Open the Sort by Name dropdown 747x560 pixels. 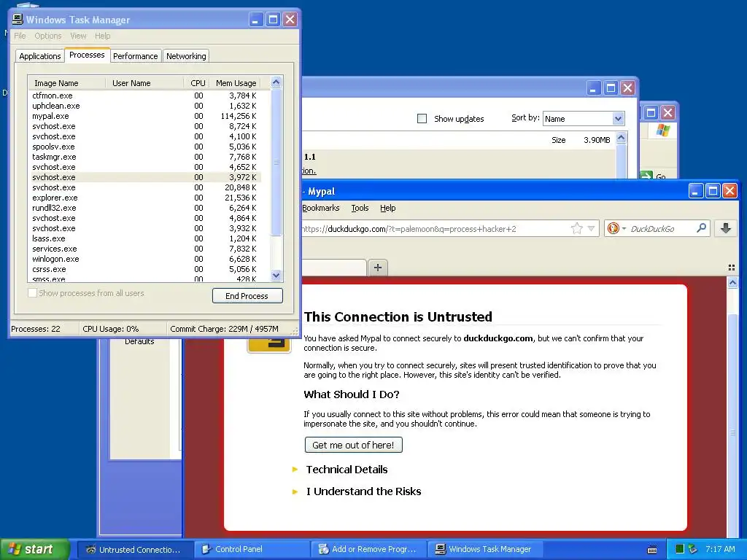click(618, 119)
